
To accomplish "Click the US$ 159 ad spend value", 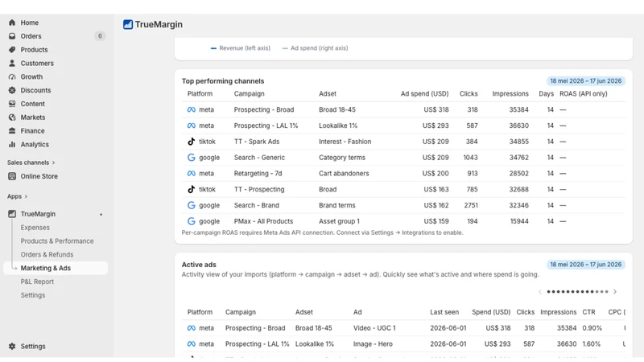I will (x=436, y=221).
